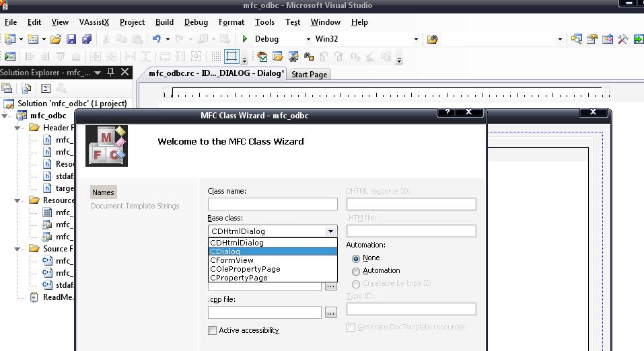Toggle the guides frame icon in the dialog editor toolbar
The width and height of the screenshot is (644, 351).
pyautogui.click(x=231, y=56)
